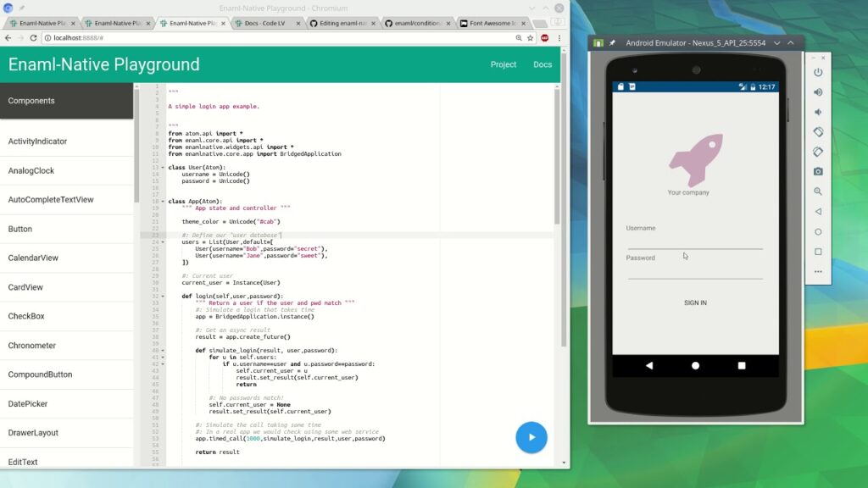The height and width of the screenshot is (488, 868).
Task: Reload the localhost page
Action: 33,37
